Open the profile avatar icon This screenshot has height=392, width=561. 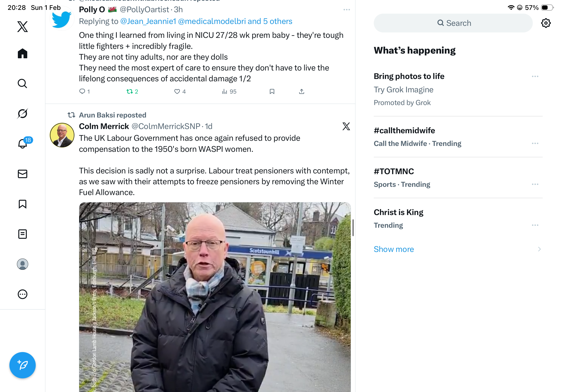tap(23, 264)
